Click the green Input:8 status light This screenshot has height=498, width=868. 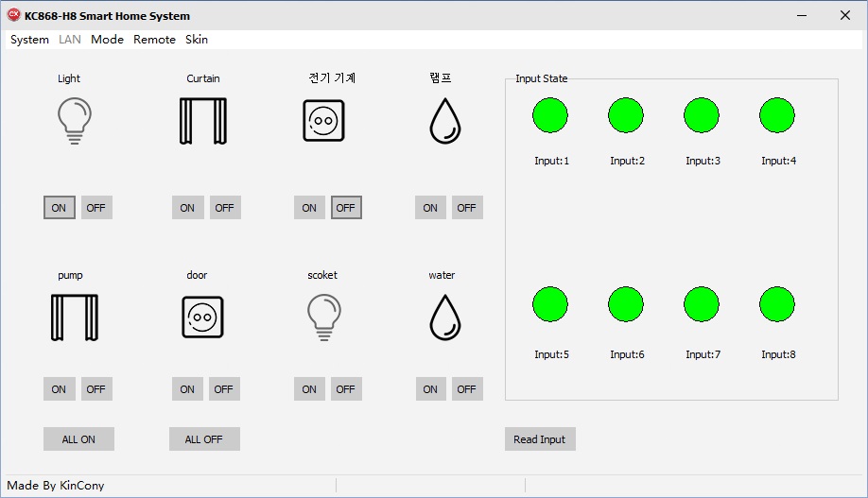tap(777, 304)
